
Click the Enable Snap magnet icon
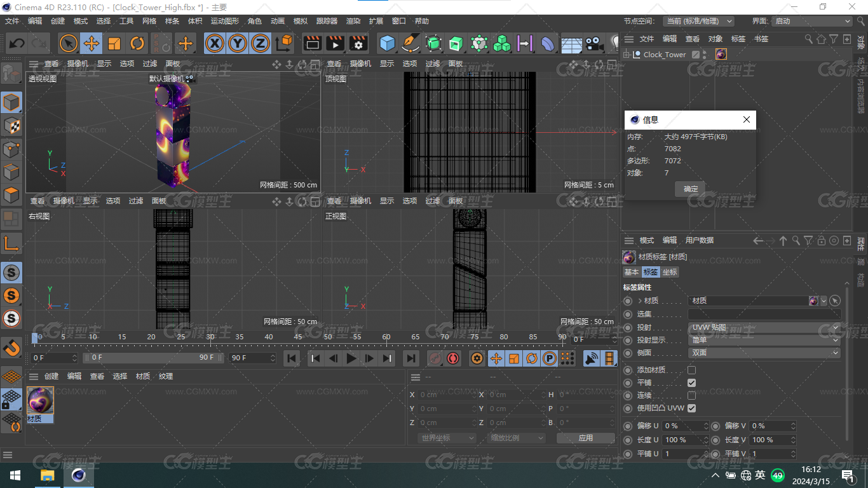11,348
